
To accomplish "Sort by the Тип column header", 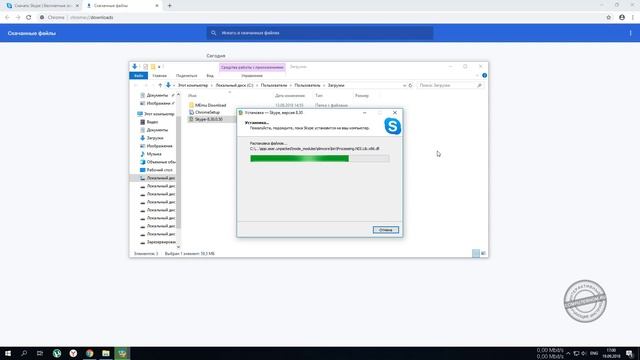I will pos(319,96).
